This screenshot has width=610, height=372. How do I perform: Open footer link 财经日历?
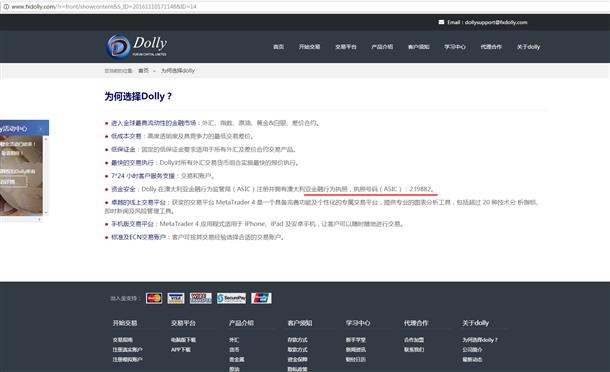356,360
